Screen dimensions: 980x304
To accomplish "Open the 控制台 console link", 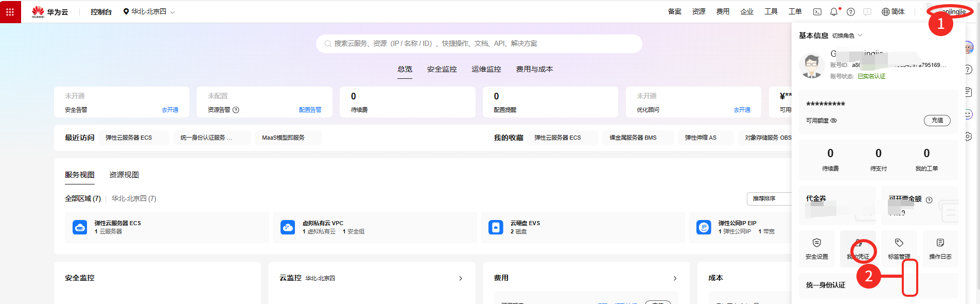I will (x=101, y=12).
